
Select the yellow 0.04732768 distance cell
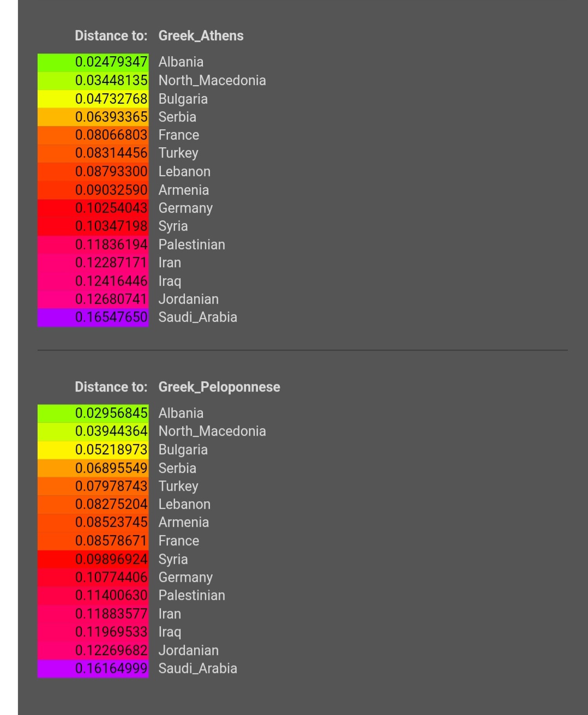pos(93,99)
